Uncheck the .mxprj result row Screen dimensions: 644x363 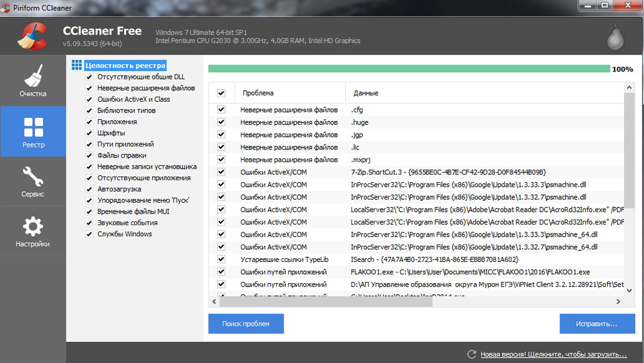[221, 160]
